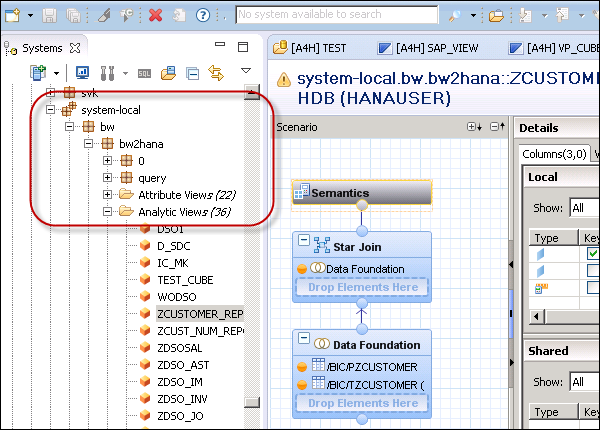Collapse the Data Foundation node box
Screen dimensions: 600x430
303,345
